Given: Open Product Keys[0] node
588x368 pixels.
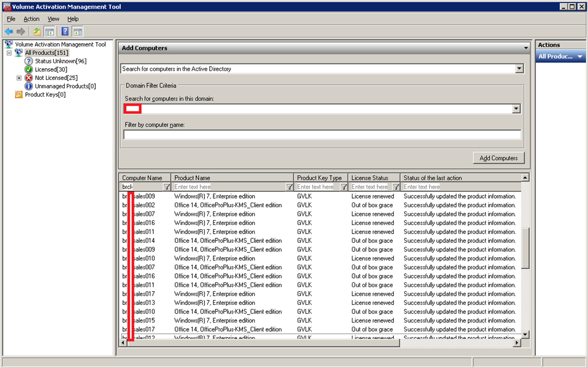Looking at the screenshot, I should (x=45, y=95).
